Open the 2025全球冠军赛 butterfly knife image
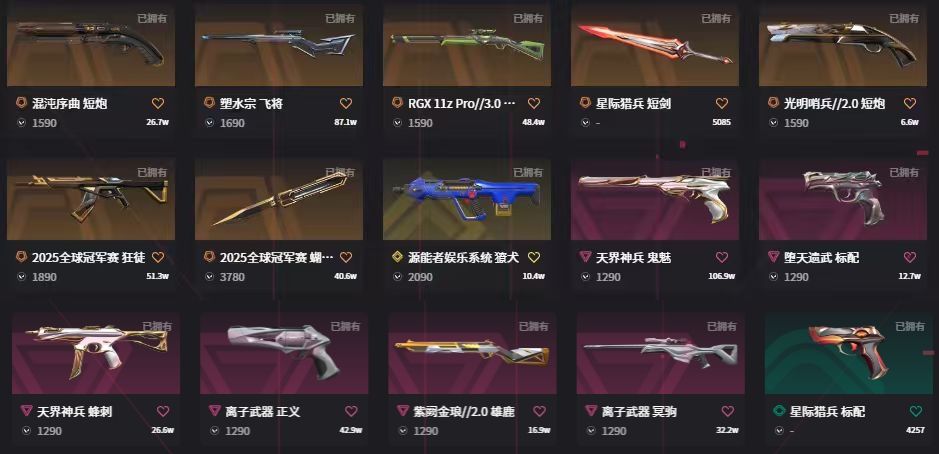Image resolution: width=939 pixels, height=454 pixels. (x=278, y=199)
